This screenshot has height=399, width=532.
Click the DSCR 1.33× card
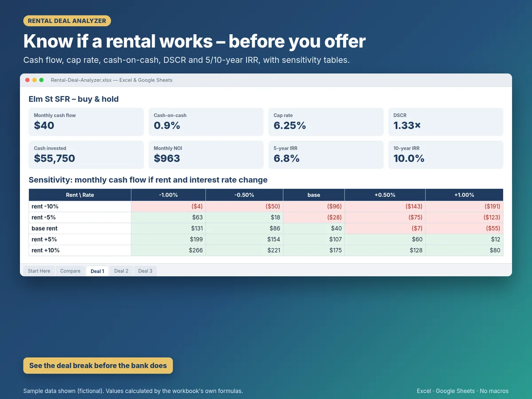coord(446,122)
